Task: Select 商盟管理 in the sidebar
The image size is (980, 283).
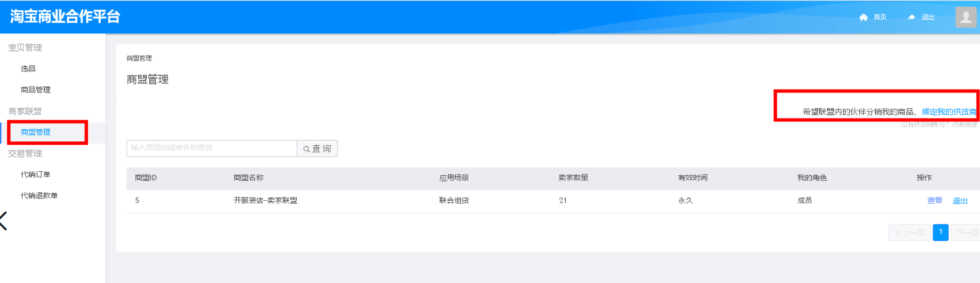Action: tap(36, 132)
